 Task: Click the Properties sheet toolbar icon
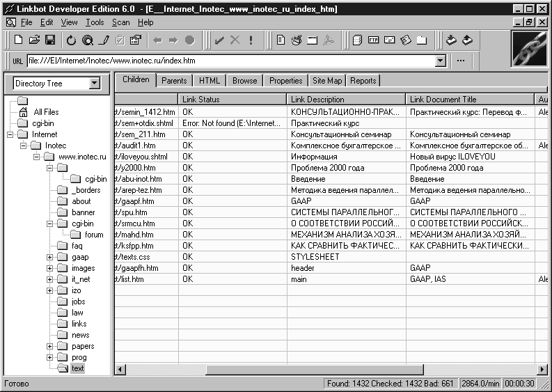(136, 40)
